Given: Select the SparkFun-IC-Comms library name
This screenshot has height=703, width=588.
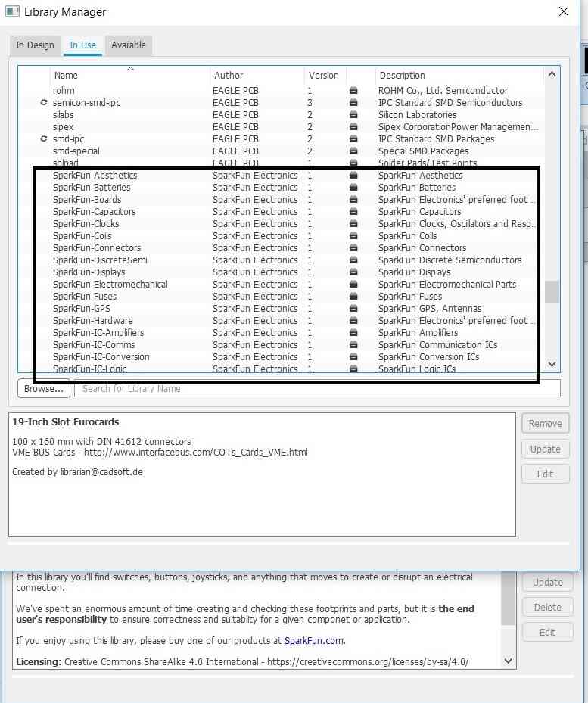Looking at the screenshot, I should coord(94,345).
